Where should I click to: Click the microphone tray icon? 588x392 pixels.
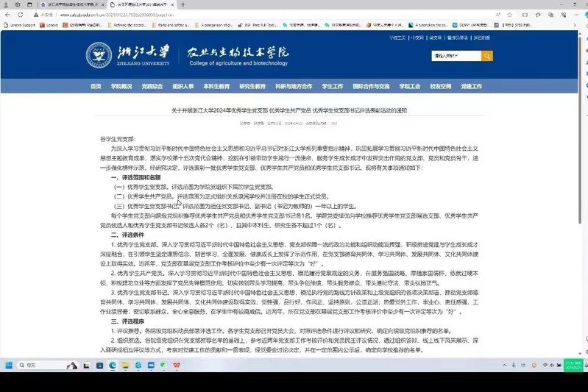click(x=514, y=365)
